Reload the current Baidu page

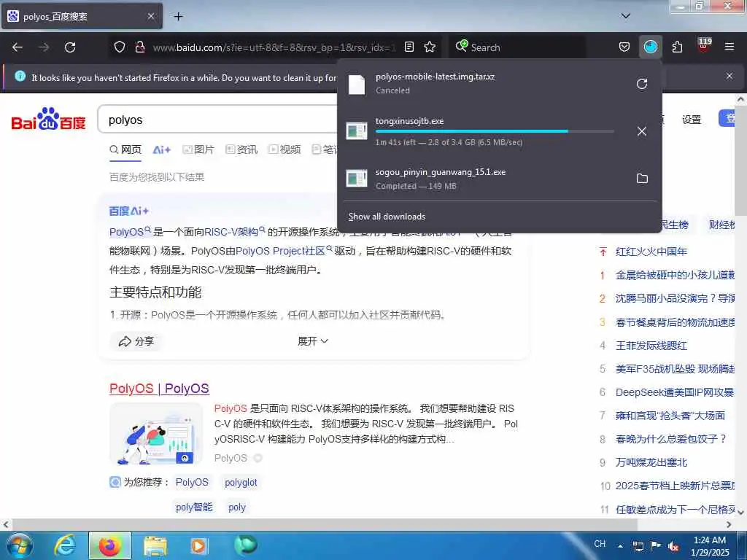pyautogui.click(x=70, y=47)
